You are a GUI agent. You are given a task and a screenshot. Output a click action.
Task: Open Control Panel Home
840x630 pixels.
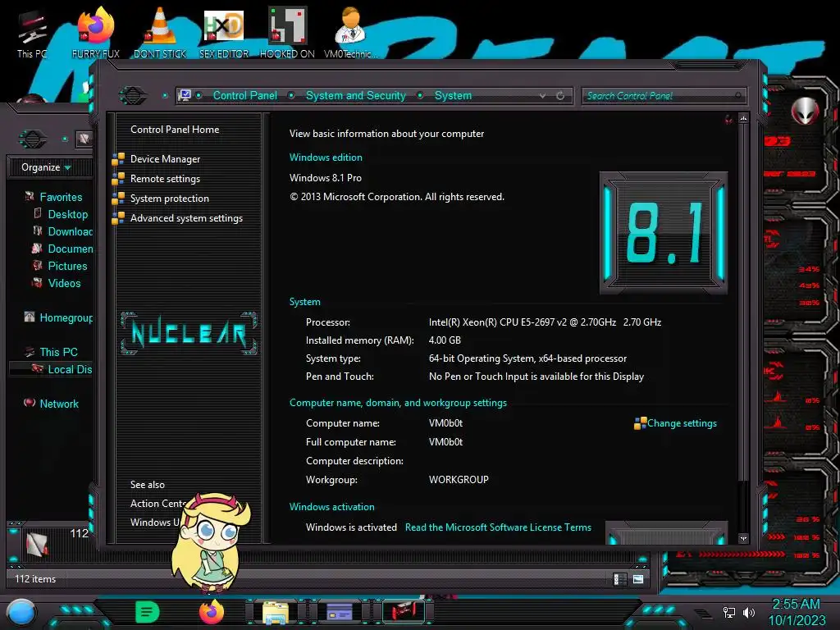coord(175,129)
